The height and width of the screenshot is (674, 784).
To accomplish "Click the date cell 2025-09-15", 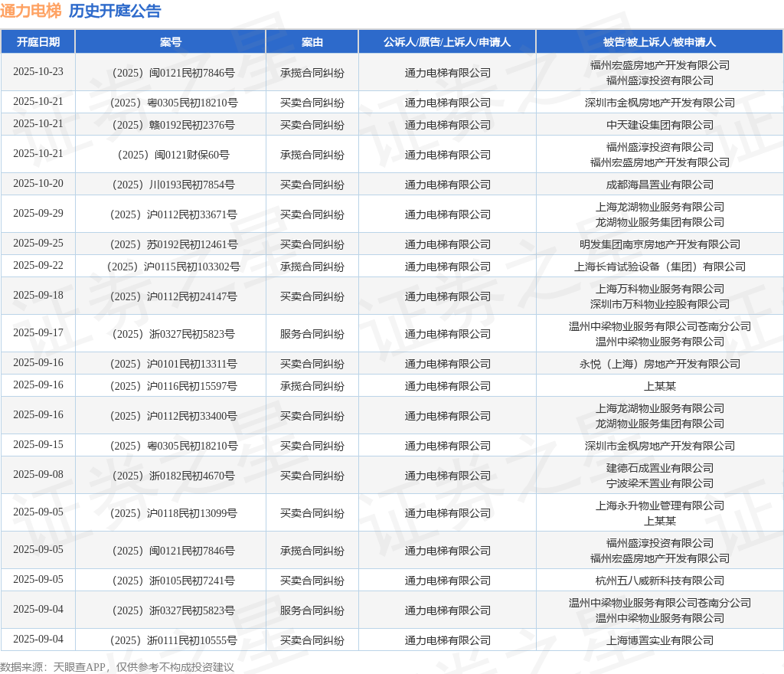I will [38, 444].
